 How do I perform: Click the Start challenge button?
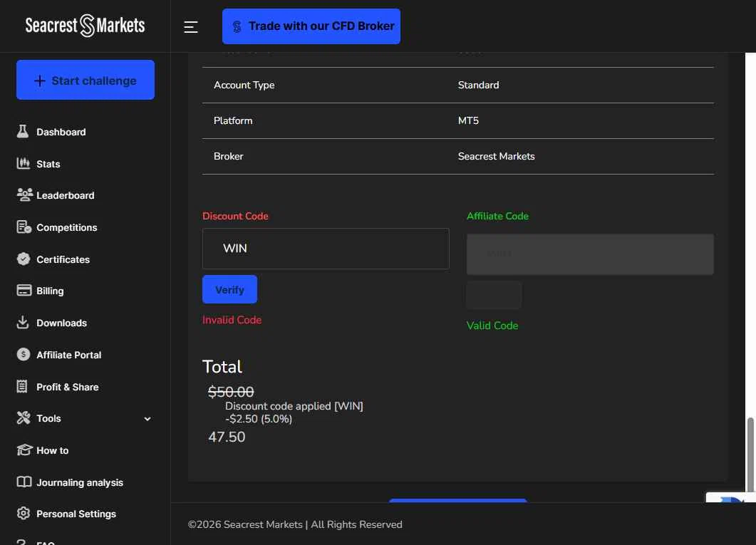tap(86, 80)
